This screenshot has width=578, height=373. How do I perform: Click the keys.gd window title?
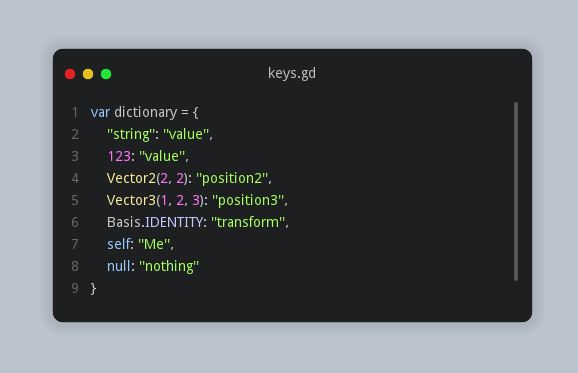click(x=292, y=73)
